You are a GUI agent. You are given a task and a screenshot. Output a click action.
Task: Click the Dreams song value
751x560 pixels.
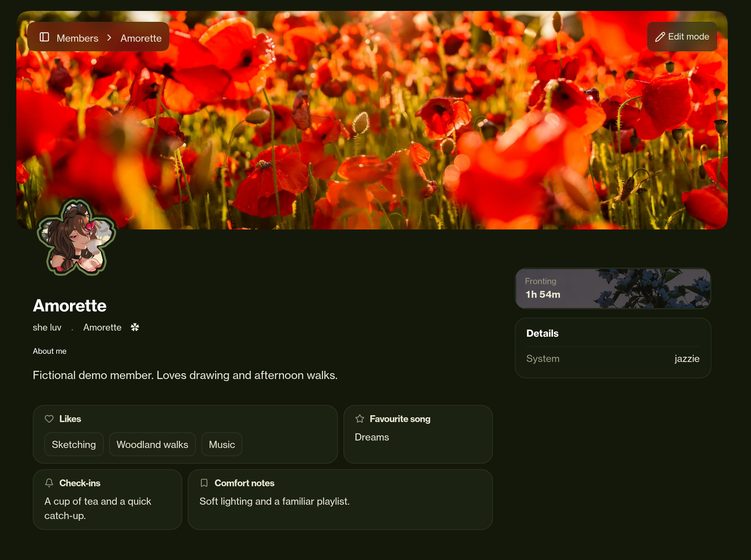click(372, 437)
